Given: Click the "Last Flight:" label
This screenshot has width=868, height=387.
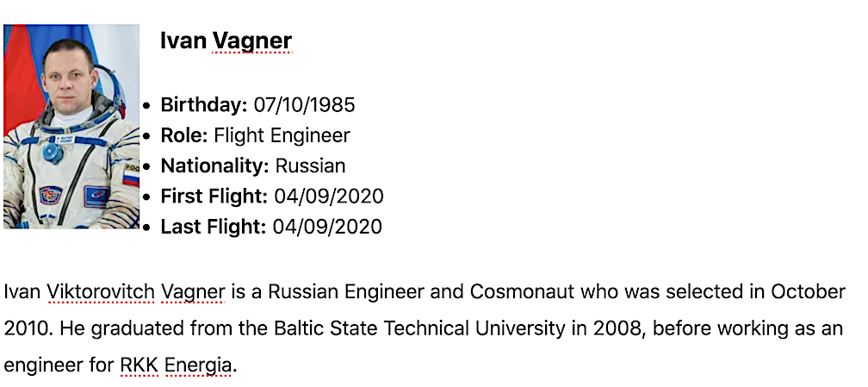Looking at the screenshot, I should (214, 227).
